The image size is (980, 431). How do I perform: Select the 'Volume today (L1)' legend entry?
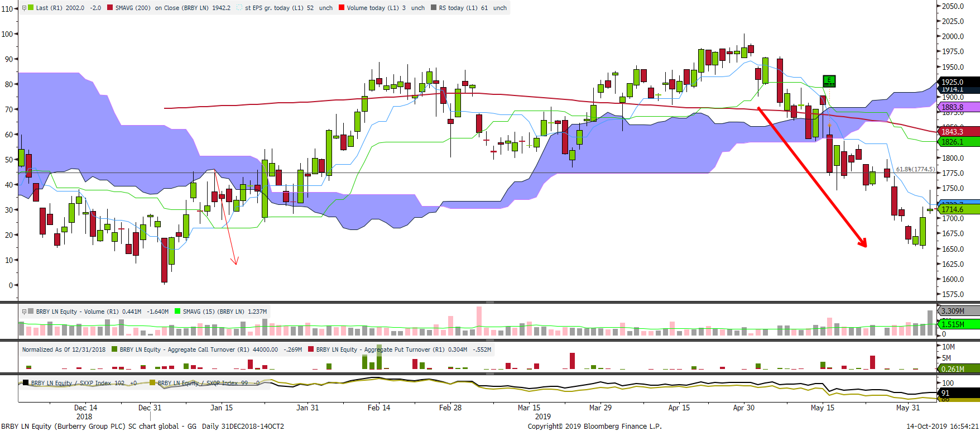tap(386, 8)
